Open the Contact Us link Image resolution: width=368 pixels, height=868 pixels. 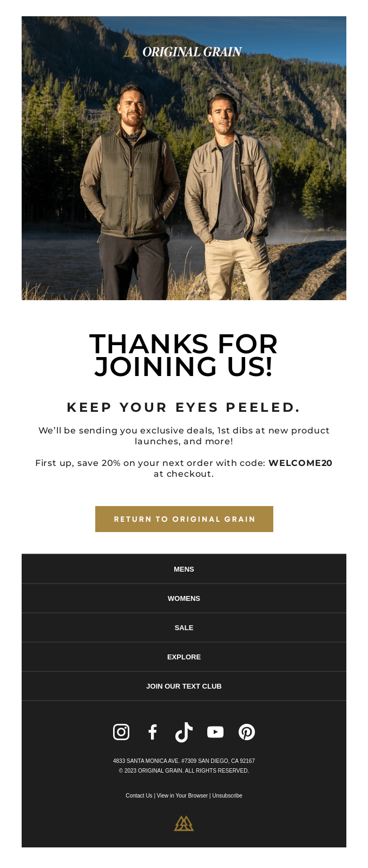point(139,796)
